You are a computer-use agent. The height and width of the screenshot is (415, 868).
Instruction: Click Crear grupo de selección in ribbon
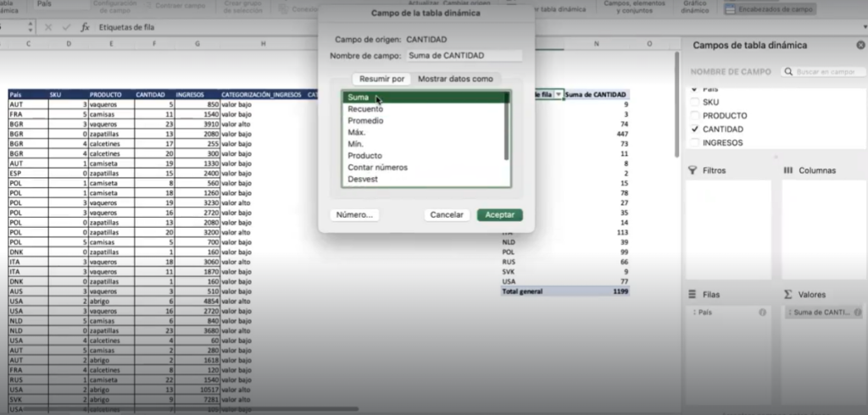point(245,6)
